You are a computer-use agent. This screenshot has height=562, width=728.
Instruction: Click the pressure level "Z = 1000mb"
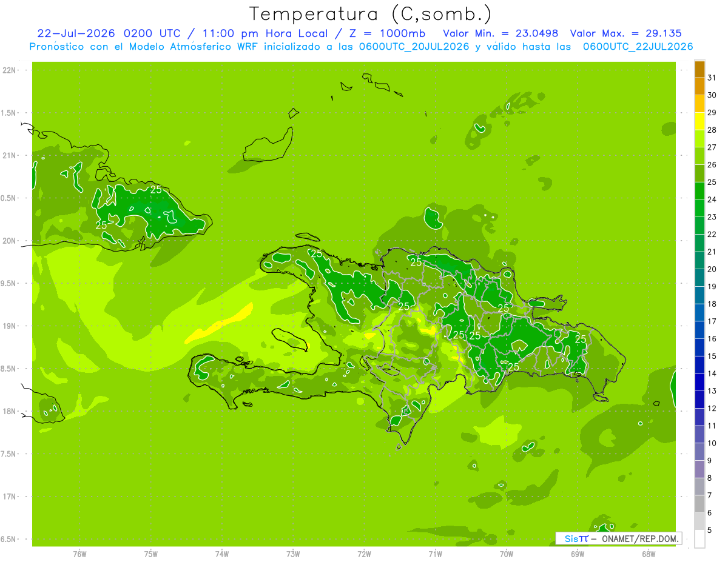[x=388, y=33]
